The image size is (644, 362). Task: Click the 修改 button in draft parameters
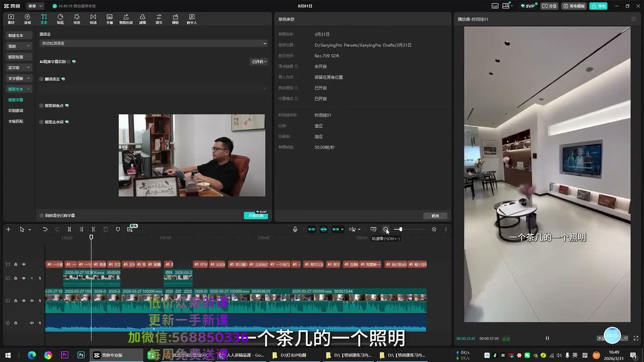click(435, 216)
